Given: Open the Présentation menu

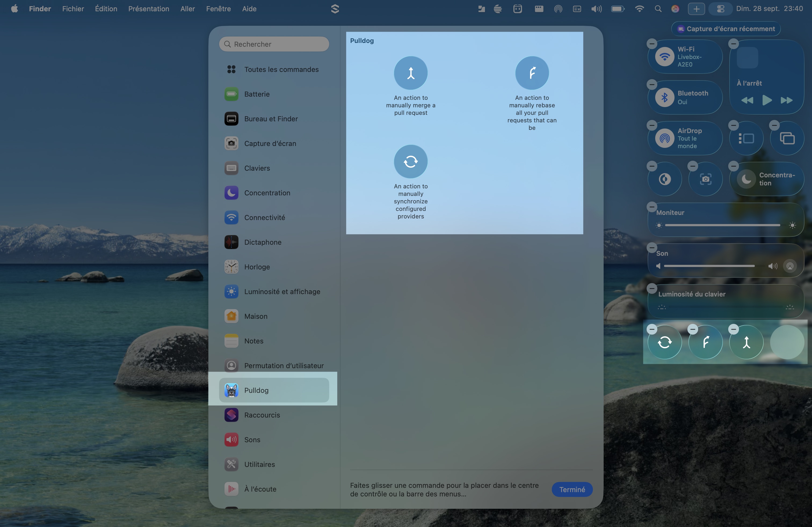Looking at the screenshot, I should tap(148, 9).
